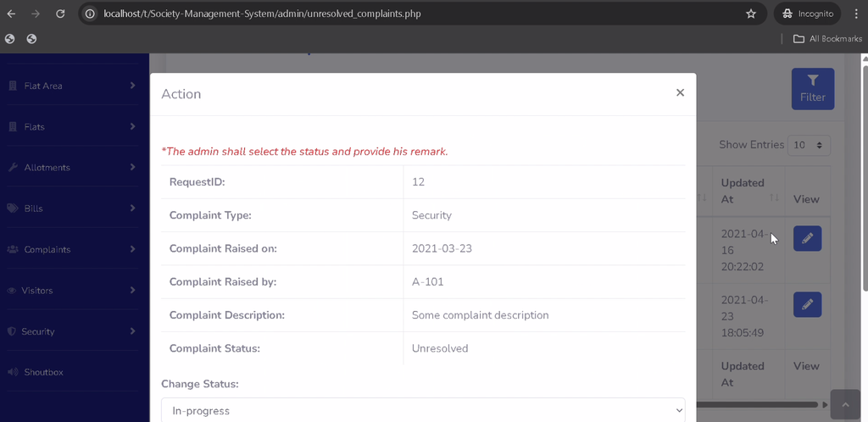Sort by the Updated At column header
Viewport: 868px width, 422px height.
(x=748, y=191)
